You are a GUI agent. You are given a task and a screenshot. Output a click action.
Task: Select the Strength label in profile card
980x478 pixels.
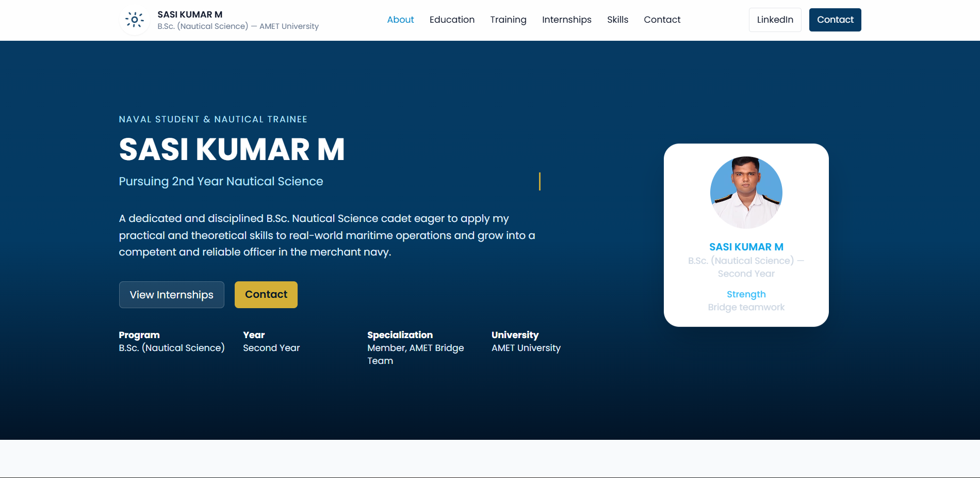tap(746, 294)
